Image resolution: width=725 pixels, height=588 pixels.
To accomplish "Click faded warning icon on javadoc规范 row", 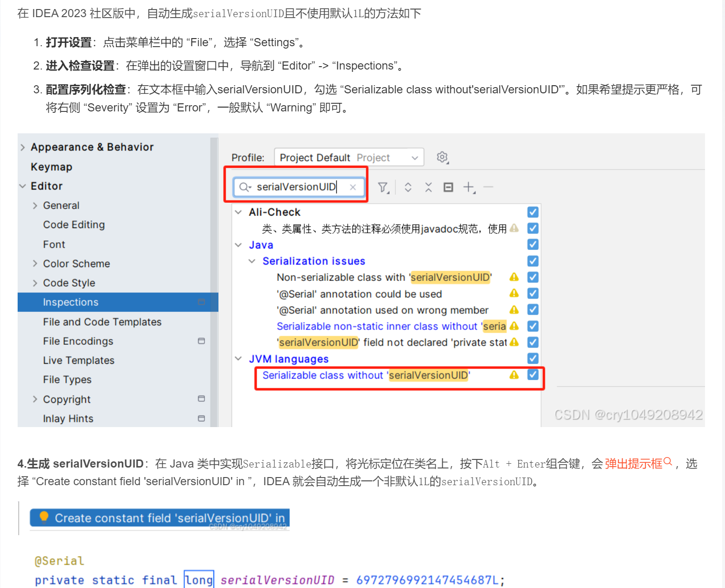I will tap(514, 228).
